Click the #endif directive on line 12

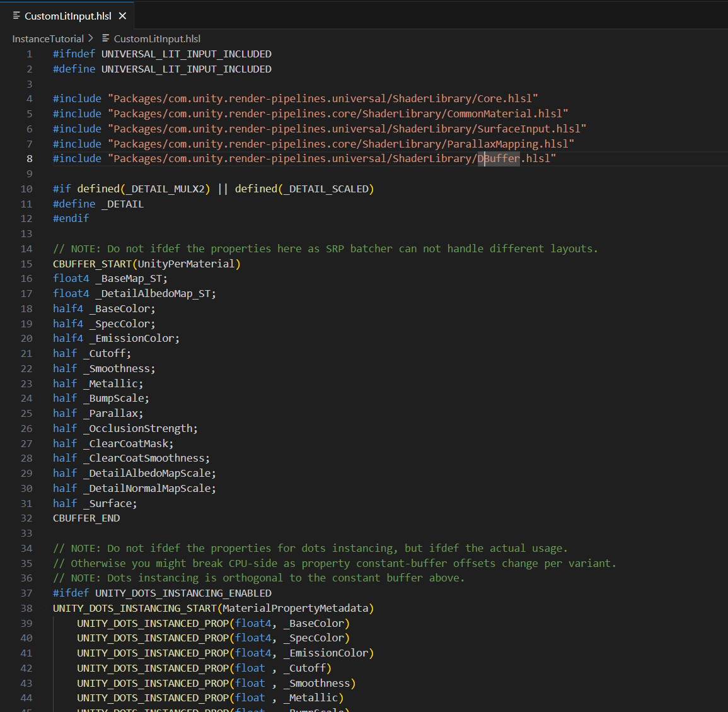click(x=71, y=218)
